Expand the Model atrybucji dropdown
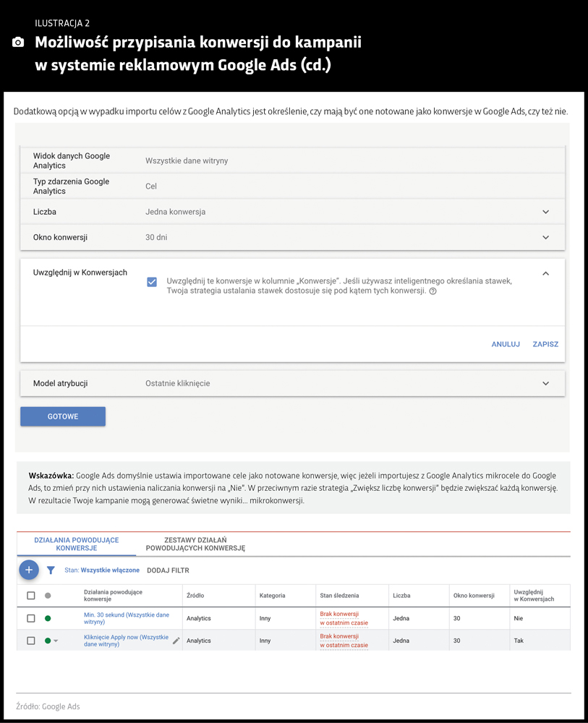 546,383
